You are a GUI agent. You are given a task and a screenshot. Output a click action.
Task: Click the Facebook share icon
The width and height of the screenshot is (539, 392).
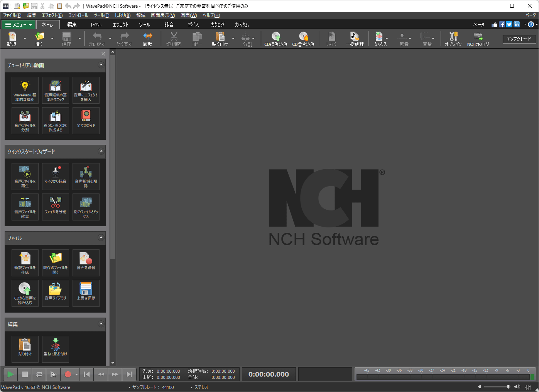pos(502,24)
